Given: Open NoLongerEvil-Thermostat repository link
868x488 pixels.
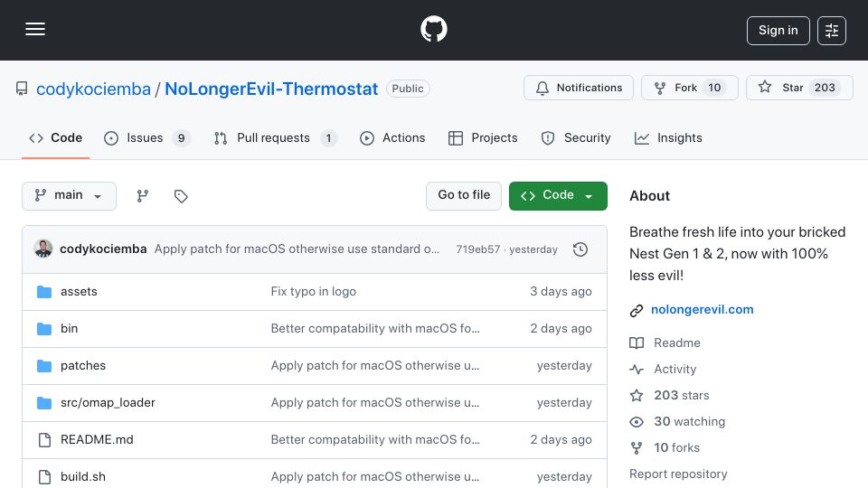Looking at the screenshot, I should (271, 89).
